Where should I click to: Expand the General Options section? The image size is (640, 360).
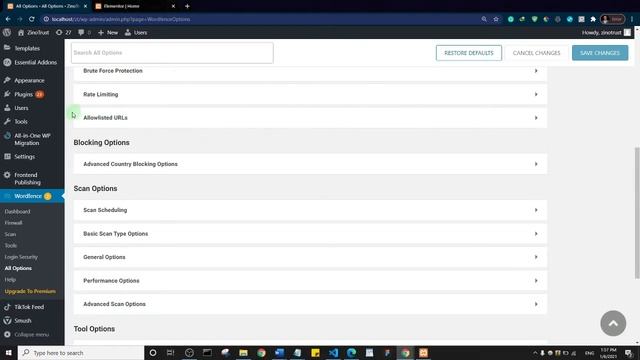pos(310,257)
